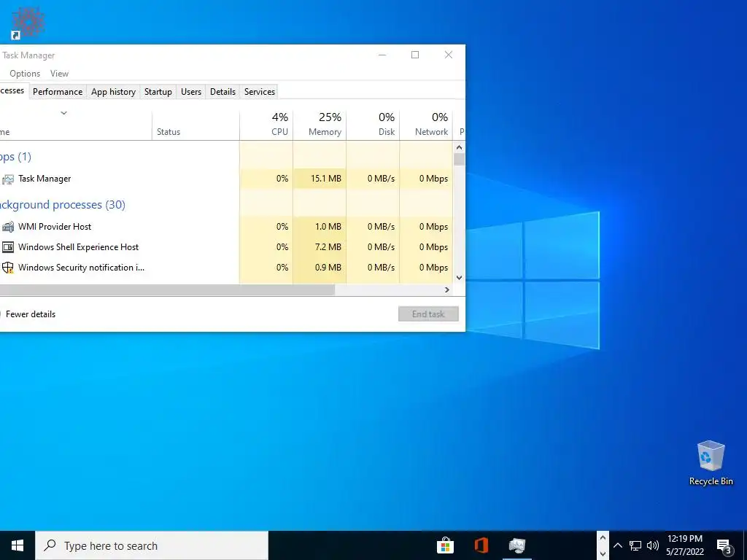Sort processes by CPU column

[266, 125]
